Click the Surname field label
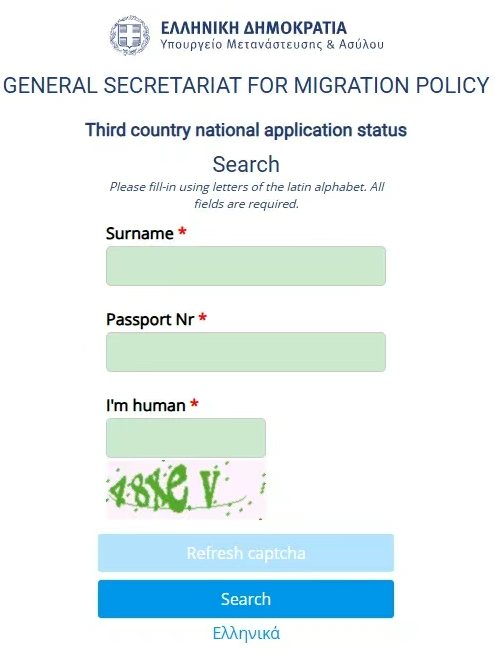The height and width of the screenshot is (654, 497). [x=140, y=233]
